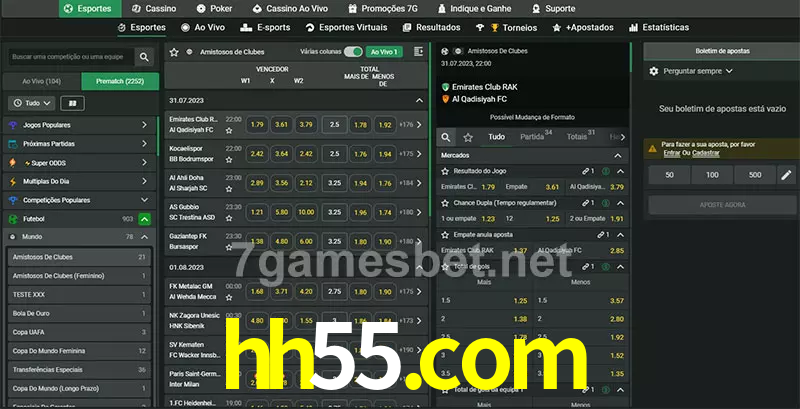Select the Partida markets tab
Screen dimensions: 800x409
tap(536, 137)
